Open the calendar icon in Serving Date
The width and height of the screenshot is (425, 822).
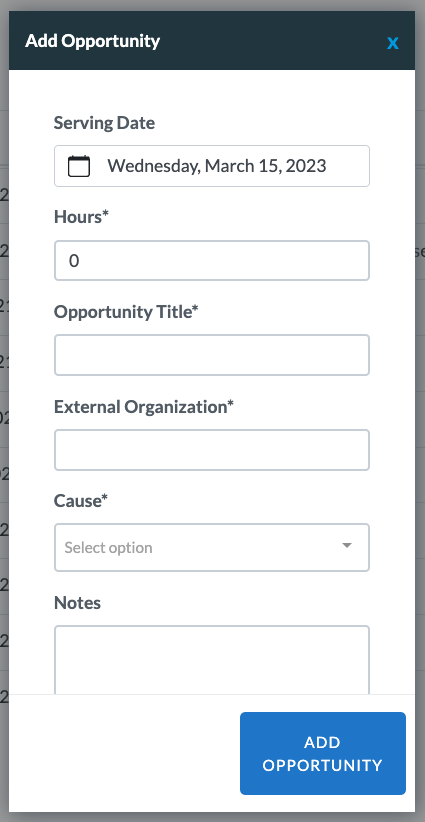pos(79,166)
